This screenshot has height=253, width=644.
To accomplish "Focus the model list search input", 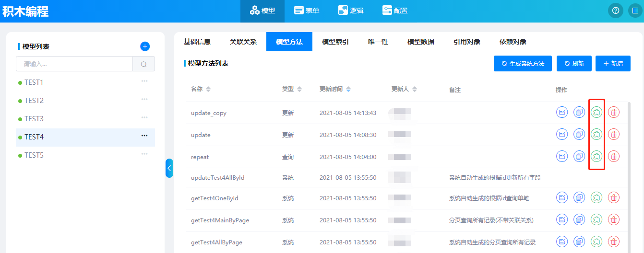I will 74,64.
